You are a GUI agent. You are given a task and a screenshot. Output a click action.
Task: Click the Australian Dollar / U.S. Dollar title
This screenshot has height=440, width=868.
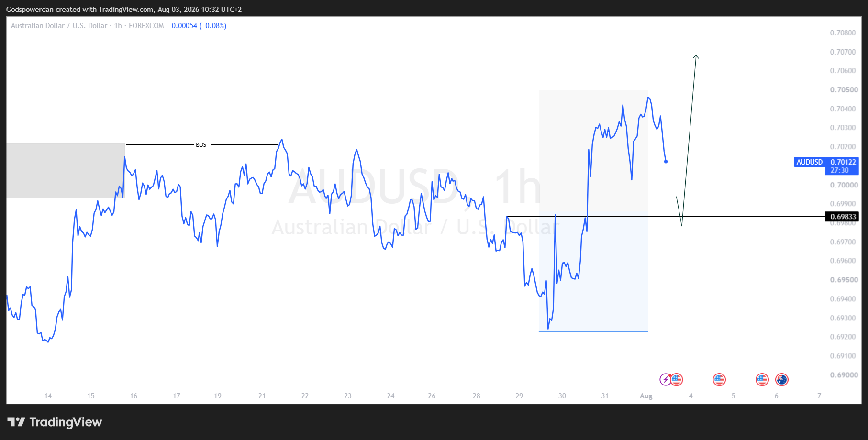click(59, 26)
